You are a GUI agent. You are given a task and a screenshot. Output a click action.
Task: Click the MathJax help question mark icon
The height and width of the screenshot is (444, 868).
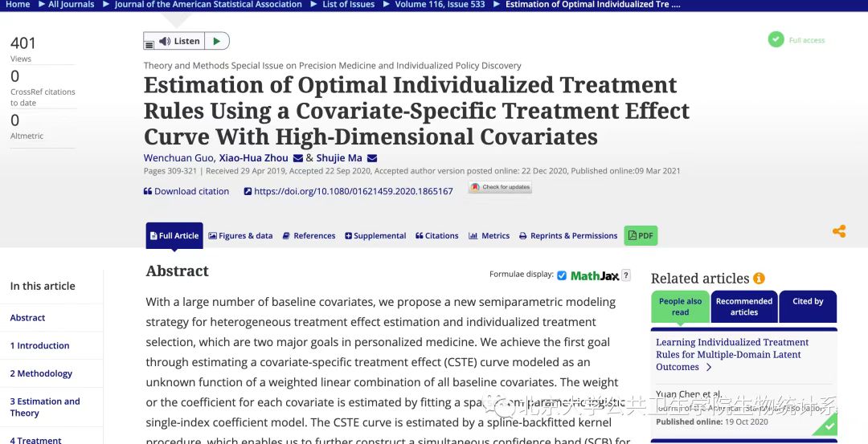coord(626,275)
